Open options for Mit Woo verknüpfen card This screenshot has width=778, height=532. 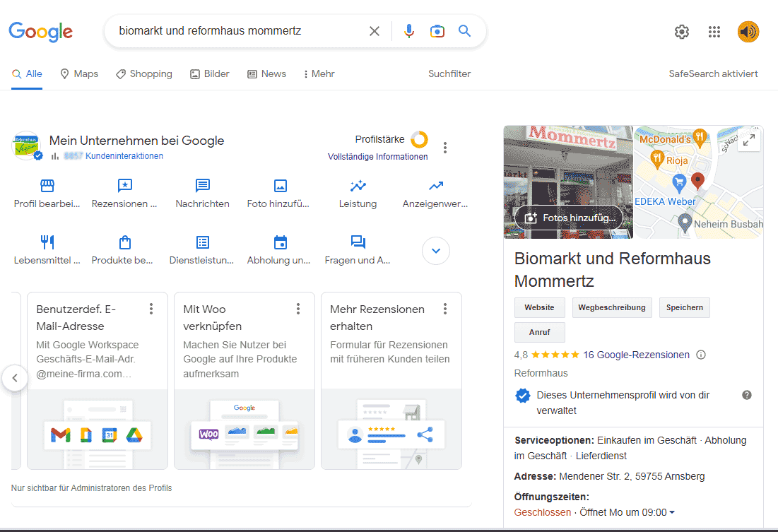298,309
